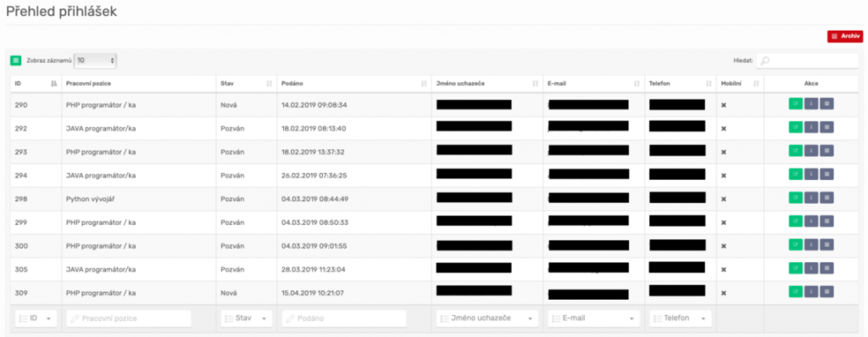Click JAVA programátor/ka in row 305
Screen dimensions: 868x337
click(101, 269)
